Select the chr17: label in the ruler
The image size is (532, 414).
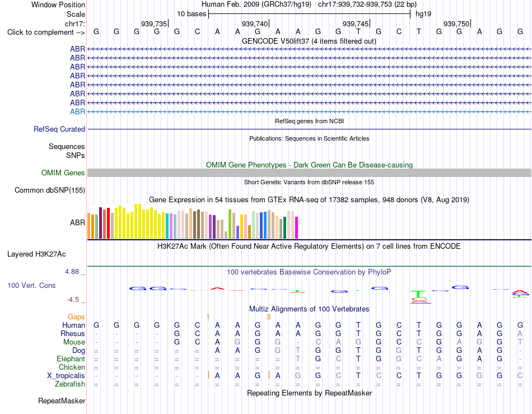click(x=75, y=24)
